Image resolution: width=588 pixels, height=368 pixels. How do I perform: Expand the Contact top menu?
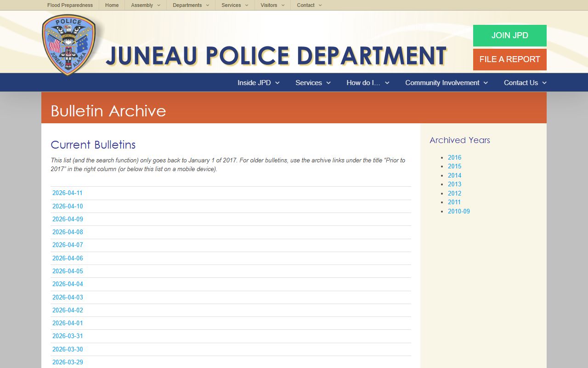[309, 5]
